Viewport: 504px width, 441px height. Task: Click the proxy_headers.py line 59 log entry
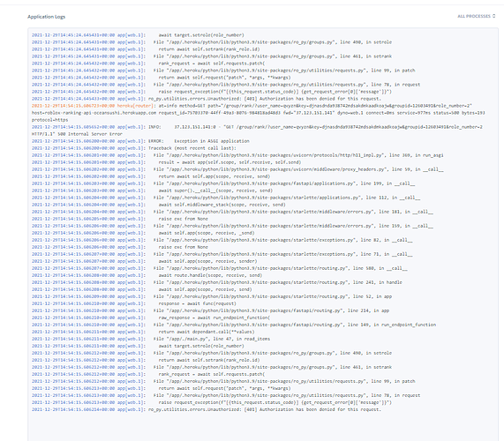(x=237, y=169)
